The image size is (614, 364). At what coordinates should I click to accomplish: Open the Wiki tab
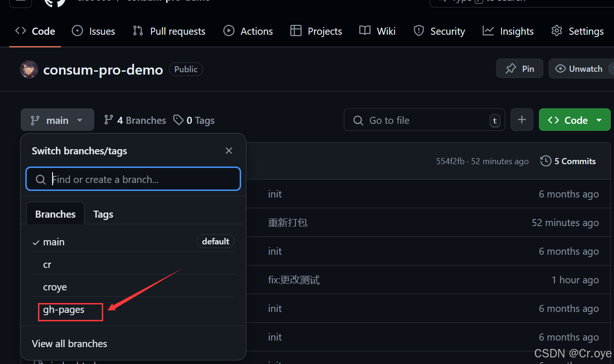coord(378,31)
